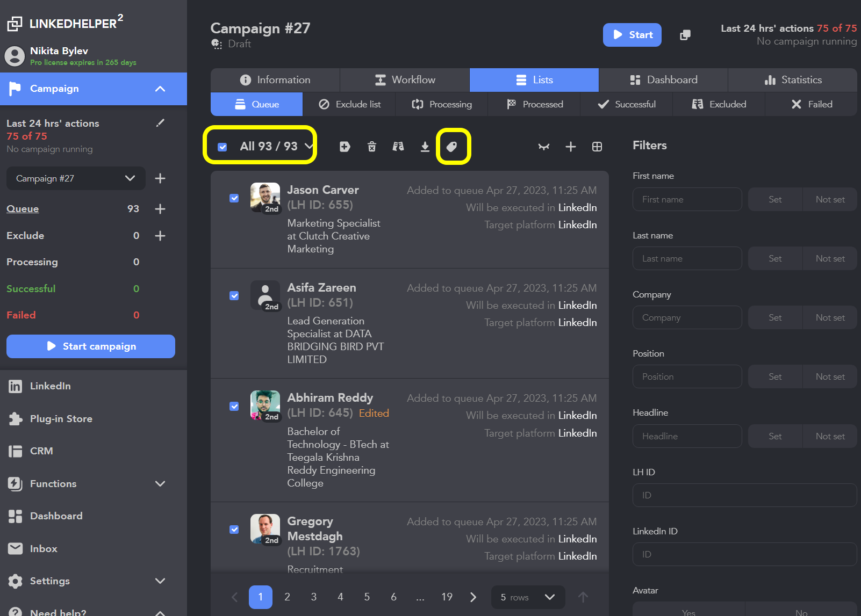Uncheck Abhiram Reddy's row checkbox
Image resolution: width=861 pixels, height=616 pixels.
[x=234, y=406]
